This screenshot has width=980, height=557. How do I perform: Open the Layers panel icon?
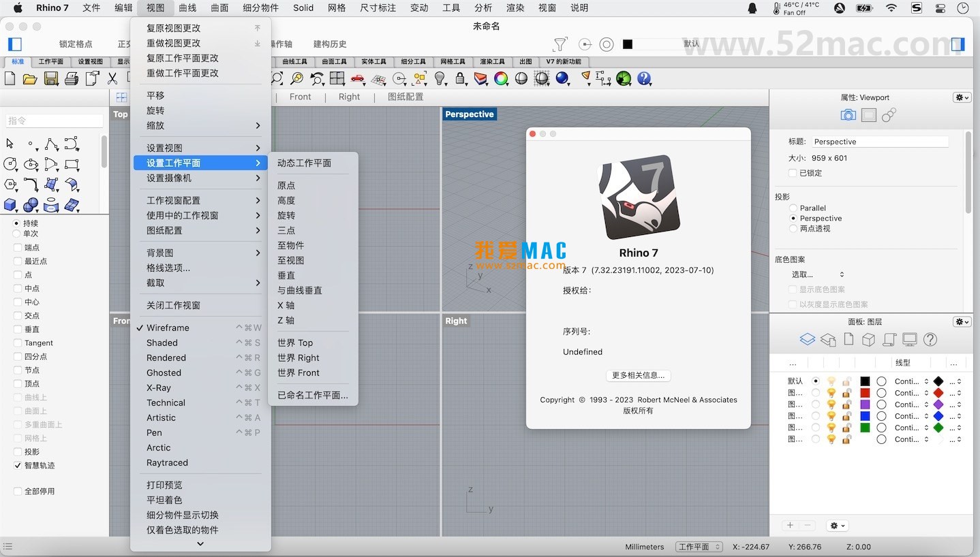point(807,339)
